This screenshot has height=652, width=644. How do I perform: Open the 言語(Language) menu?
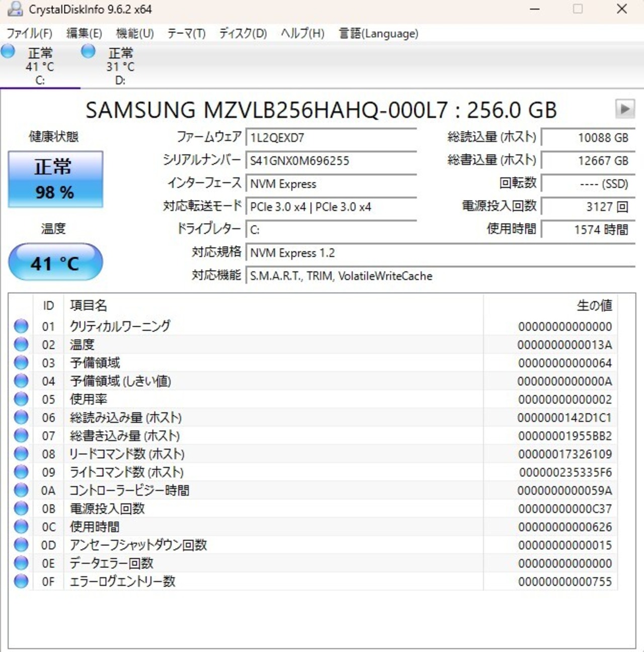point(378,33)
